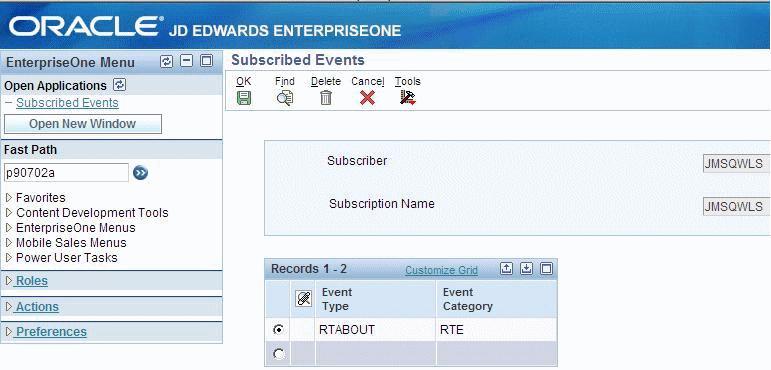Open the Subscribed Events application link
The width and height of the screenshot is (771, 370).
point(67,103)
